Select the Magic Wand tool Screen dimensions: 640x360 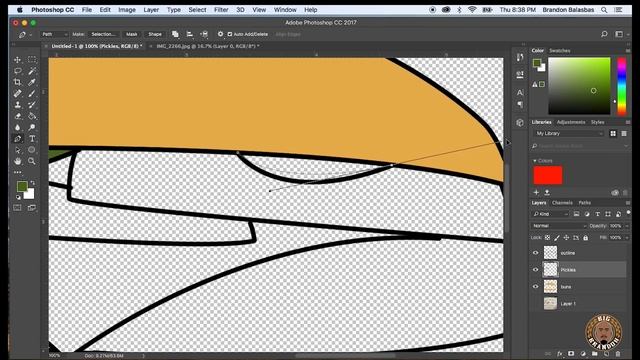32,71
